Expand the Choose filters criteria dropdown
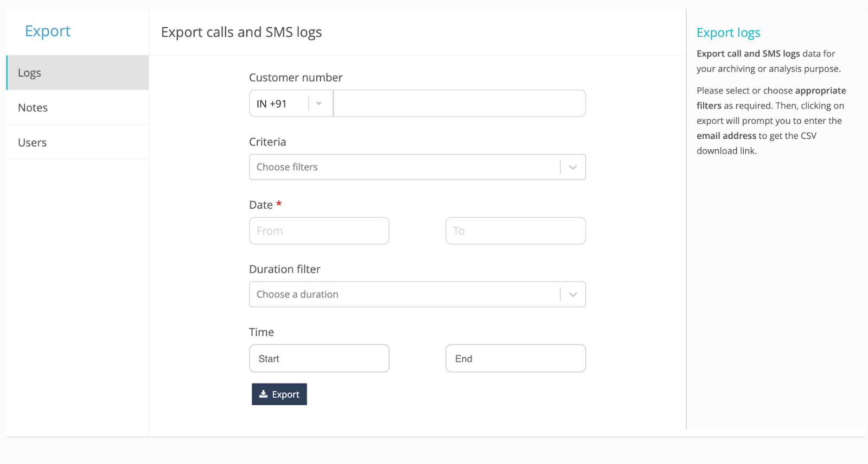The width and height of the screenshot is (868, 464). (x=404, y=167)
